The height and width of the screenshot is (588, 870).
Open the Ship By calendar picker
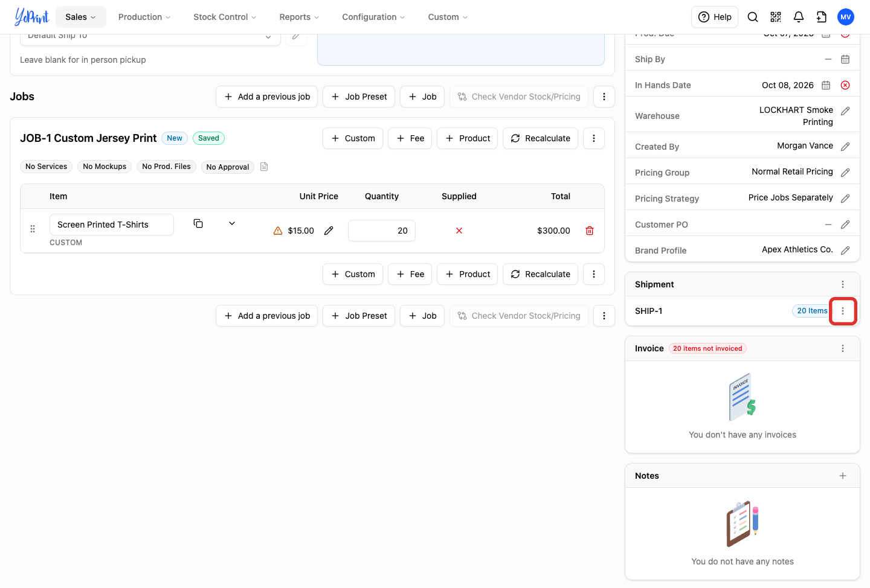pyautogui.click(x=845, y=59)
